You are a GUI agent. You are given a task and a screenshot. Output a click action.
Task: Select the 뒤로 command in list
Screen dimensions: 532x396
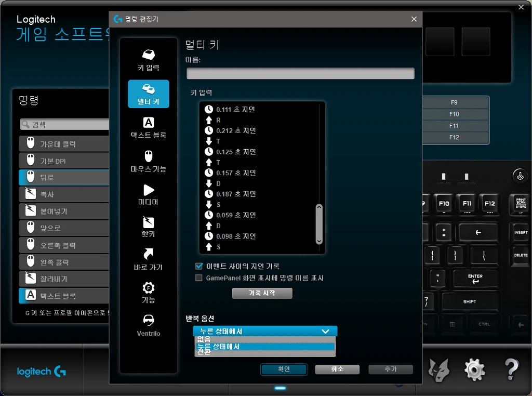[64, 177]
